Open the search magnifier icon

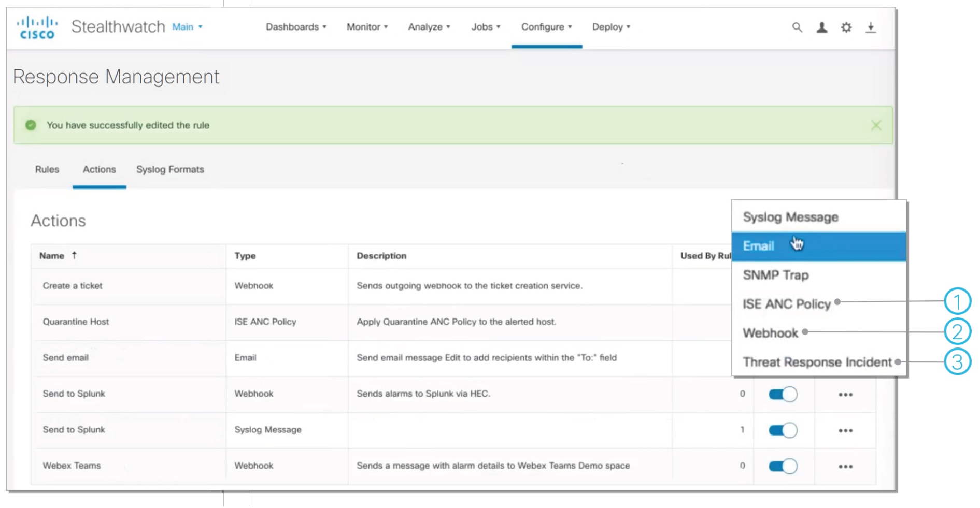click(797, 27)
